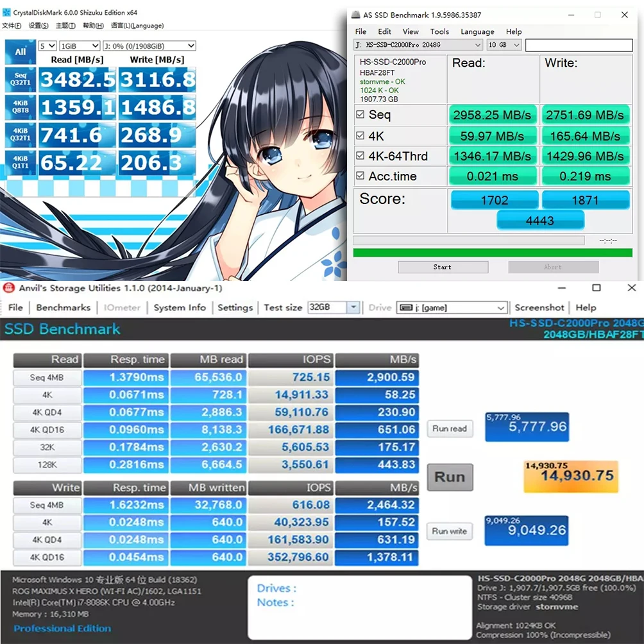
Task: Open the 主题(T) menu in CrystalDiskMark
Action: pyautogui.click(x=65, y=26)
